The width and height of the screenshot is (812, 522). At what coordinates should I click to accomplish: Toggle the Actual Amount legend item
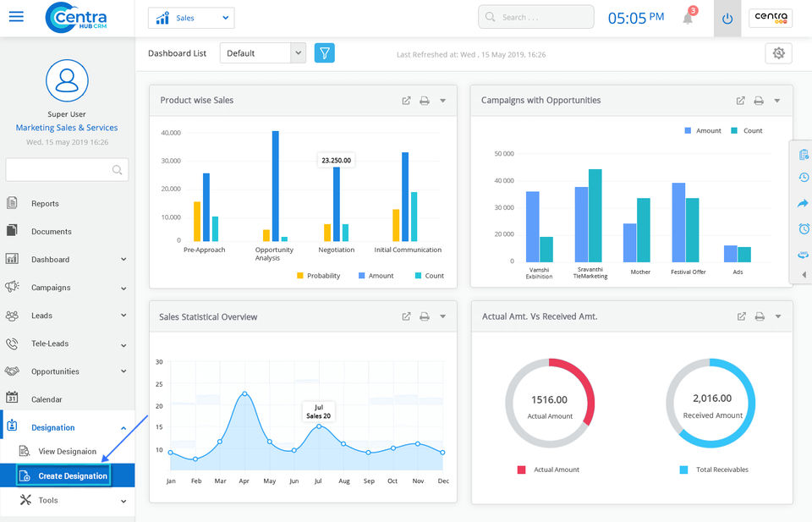(550, 470)
